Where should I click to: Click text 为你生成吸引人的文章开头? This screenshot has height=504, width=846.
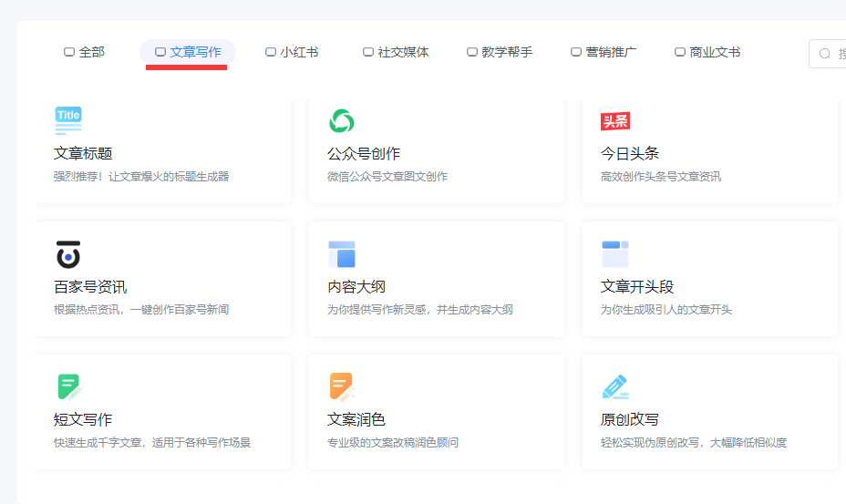point(666,310)
